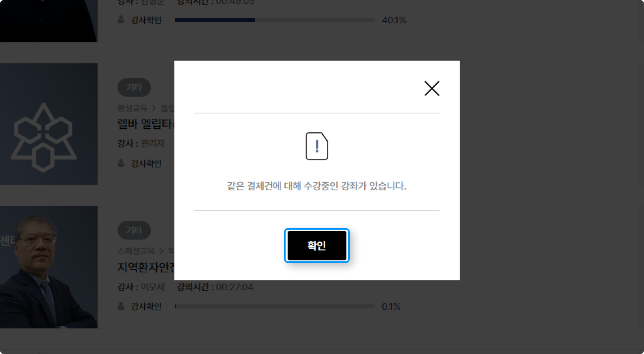The image size is (644, 354).
Task: Click the alert message about 수강중인 강좌
Action: [316, 186]
